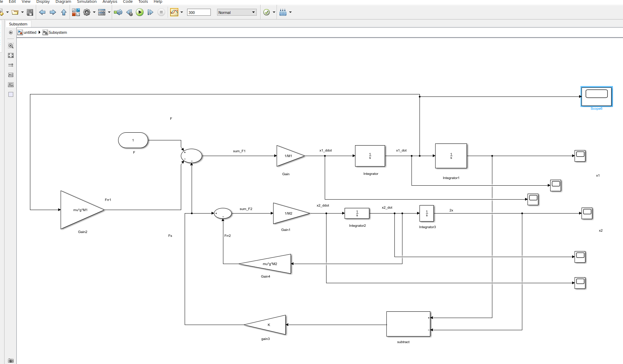
Task: Select the Zoom tool in palette
Action: [x=11, y=46]
